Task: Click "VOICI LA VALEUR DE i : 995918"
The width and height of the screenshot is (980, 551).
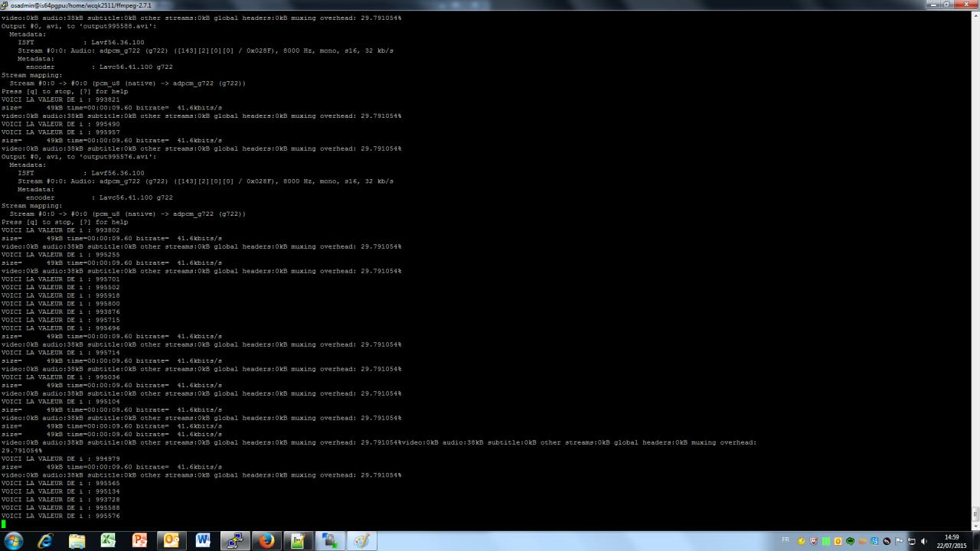Action: [x=60, y=295]
